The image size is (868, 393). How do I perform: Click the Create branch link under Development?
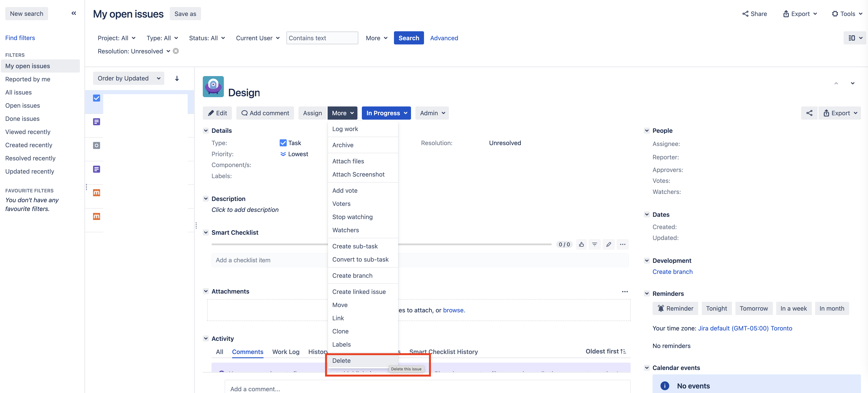coord(673,272)
